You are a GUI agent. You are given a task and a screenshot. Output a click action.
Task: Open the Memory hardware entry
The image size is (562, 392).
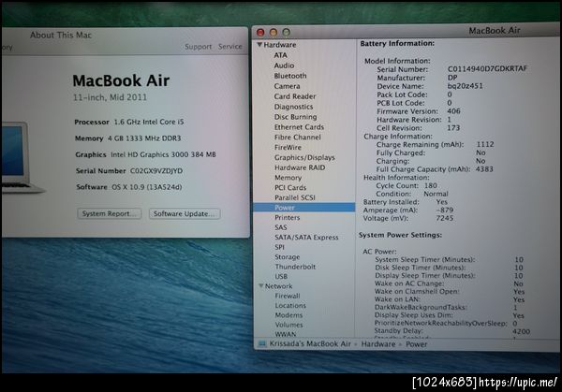click(288, 178)
